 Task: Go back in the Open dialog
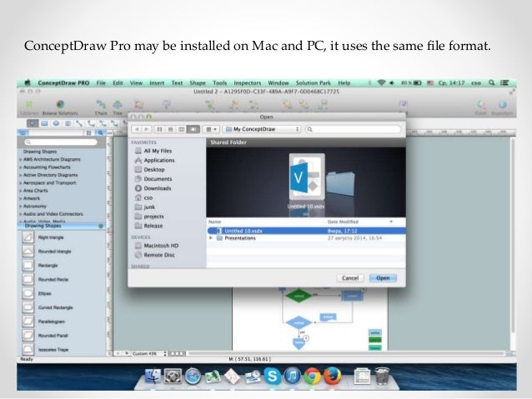(x=137, y=129)
